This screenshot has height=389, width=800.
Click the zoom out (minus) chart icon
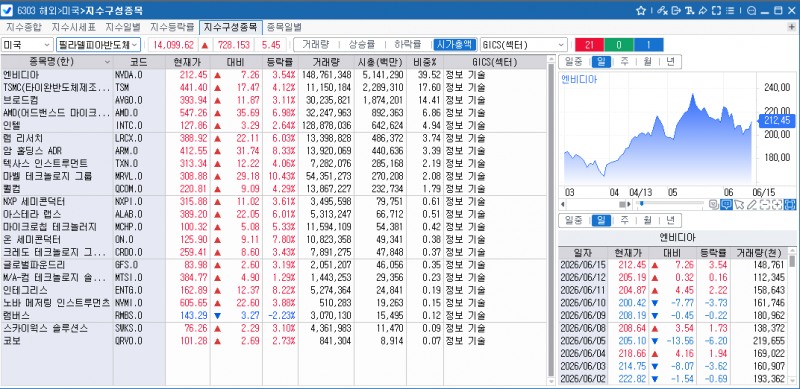pos(764,205)
